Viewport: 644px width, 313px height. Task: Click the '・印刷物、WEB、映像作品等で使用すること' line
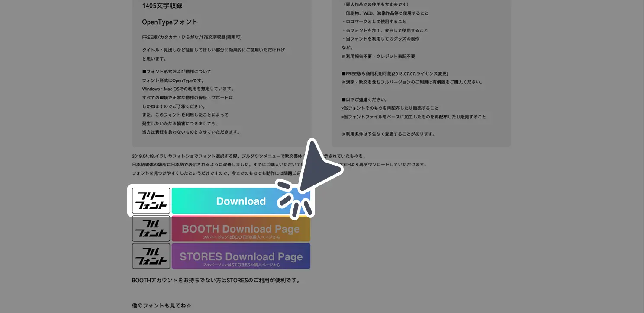coord(385,13)
